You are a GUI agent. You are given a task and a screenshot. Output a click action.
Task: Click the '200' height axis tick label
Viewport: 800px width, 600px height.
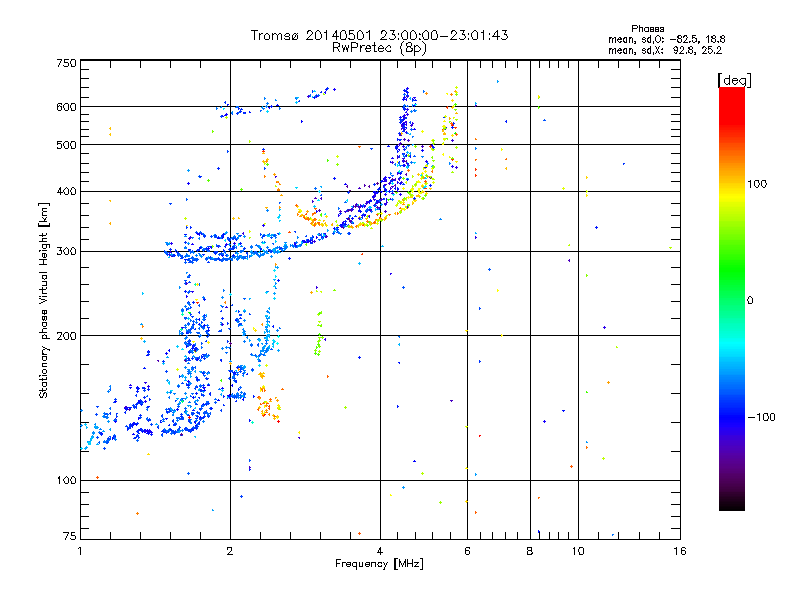pos(66,336)
